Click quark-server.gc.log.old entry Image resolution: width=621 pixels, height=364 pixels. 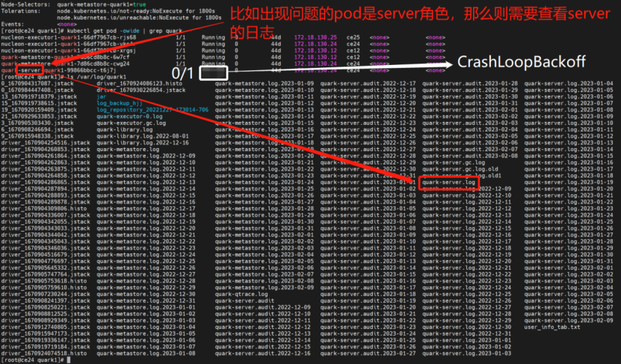pyautogui.click(x=460, y=169)
